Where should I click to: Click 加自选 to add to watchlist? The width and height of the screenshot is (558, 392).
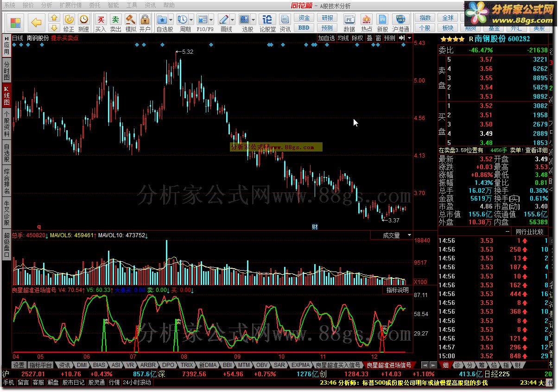point(326,38)
